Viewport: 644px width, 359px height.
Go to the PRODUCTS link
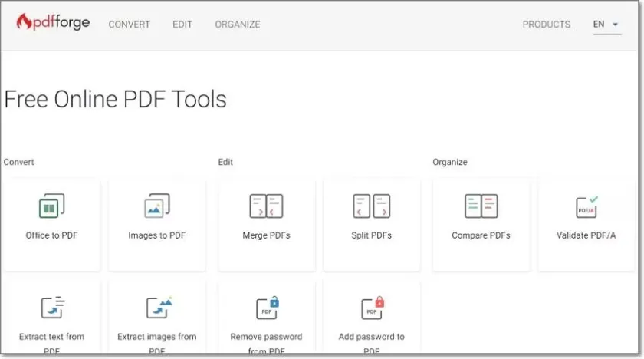click(546, 25)
